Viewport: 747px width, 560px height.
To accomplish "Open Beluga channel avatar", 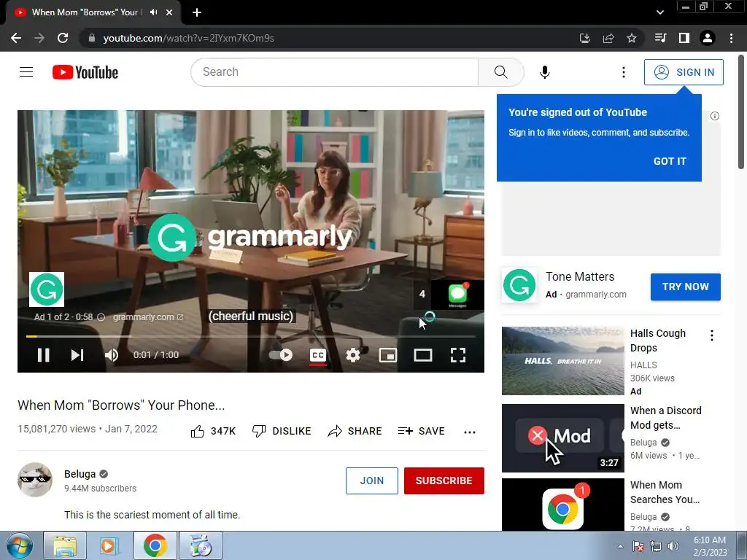I will pyautogui.click(x=35, y=480).
